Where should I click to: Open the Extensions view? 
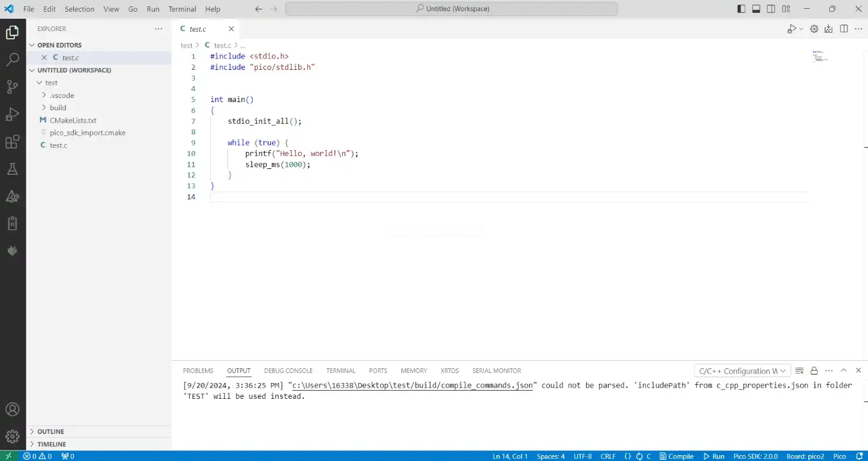click(12, 142)
